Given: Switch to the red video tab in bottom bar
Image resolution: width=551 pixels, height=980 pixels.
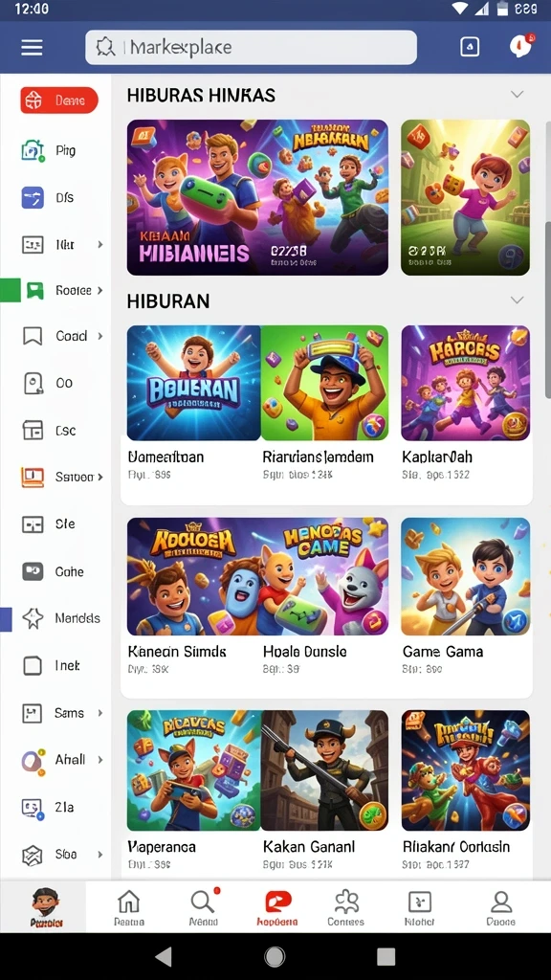Looking at the screenshot, I should pyautogui.click(x=277, y=907).
